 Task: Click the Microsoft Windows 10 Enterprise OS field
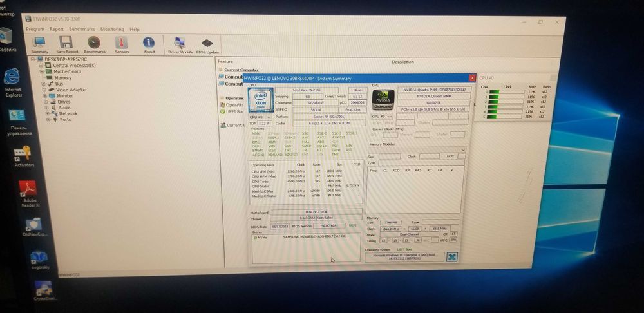pyautogui.click(x=404, y=257)
